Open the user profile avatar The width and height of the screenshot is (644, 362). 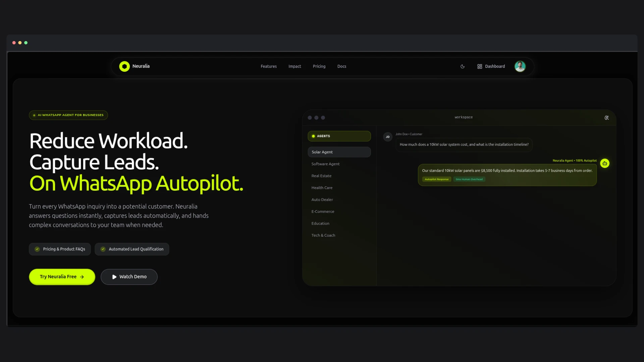coord(520,66)
